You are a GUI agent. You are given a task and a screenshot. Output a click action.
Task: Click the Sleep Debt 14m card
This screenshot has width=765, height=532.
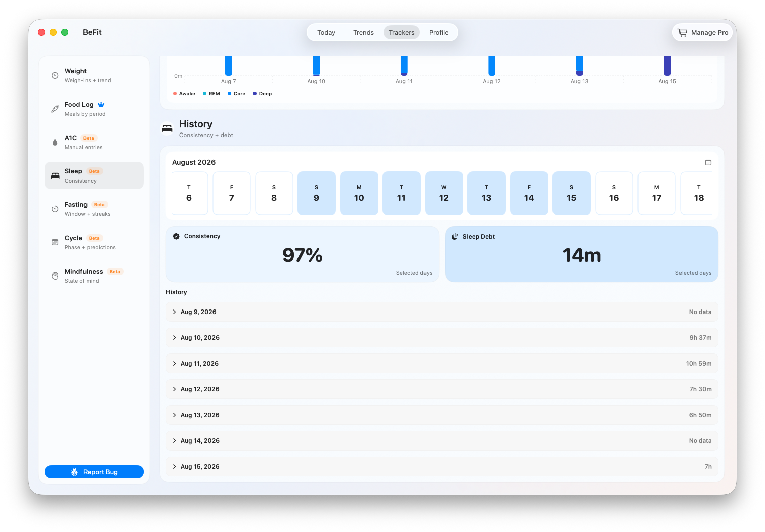pyautogui.click(x=582, y=254)
